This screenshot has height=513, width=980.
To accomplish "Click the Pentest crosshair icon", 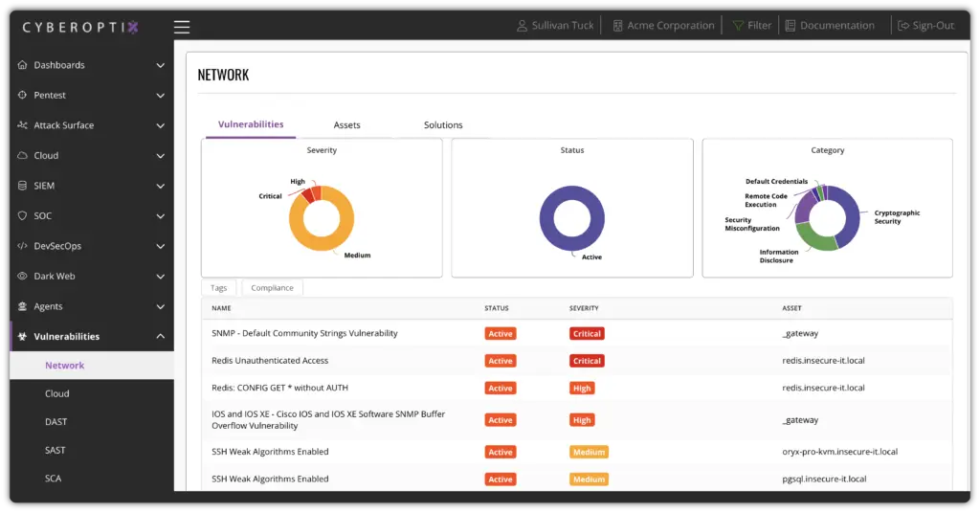I will coord(23,96).
